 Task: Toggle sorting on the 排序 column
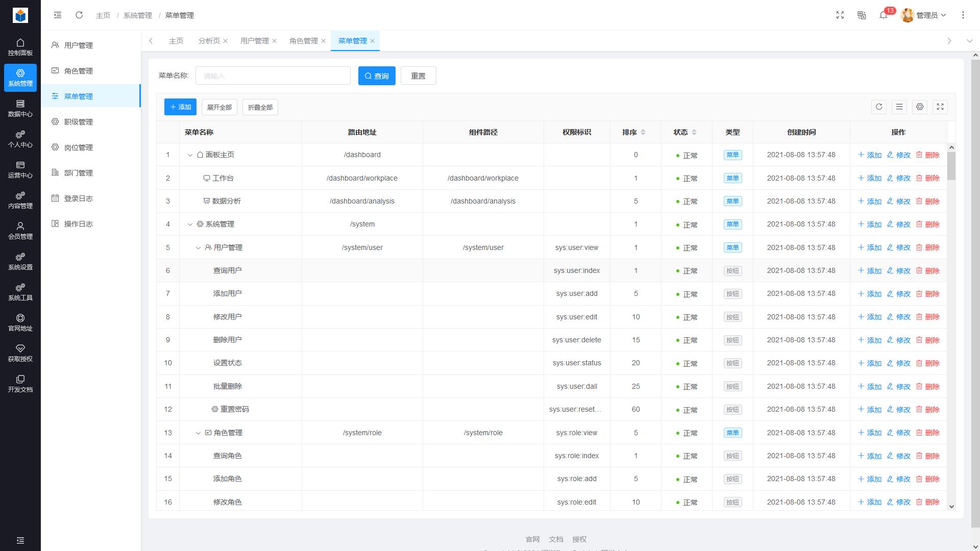643,132
